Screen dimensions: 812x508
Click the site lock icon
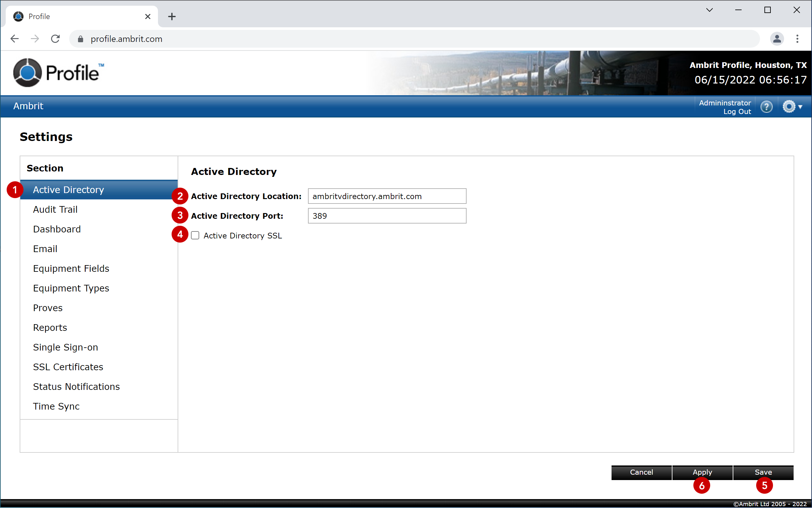(x=80, y=39)
